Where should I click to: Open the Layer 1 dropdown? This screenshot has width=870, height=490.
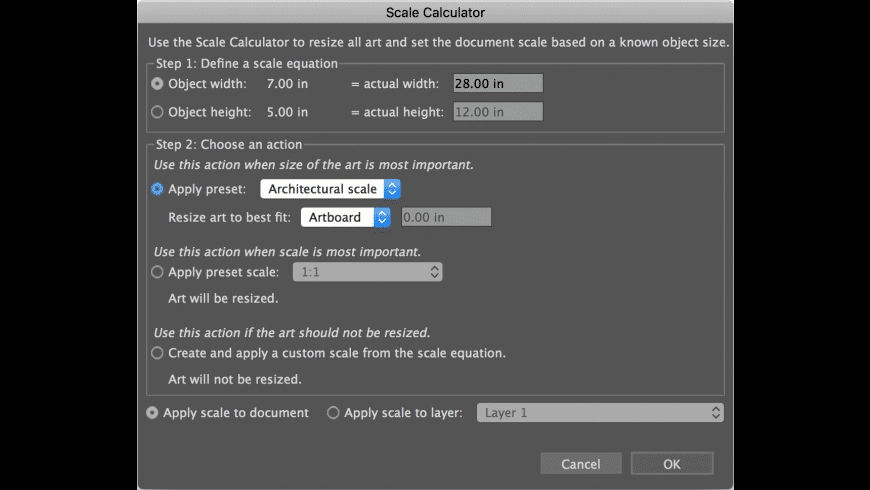coord(600,413)
